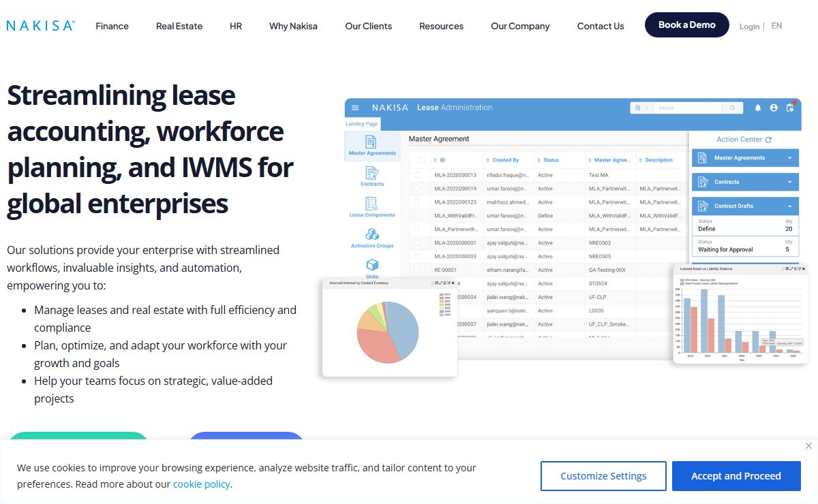The height and width of the screenshot is (504, 818).
Task: Check row MLA-2022000123 checkbox
Action: point(416,202)
